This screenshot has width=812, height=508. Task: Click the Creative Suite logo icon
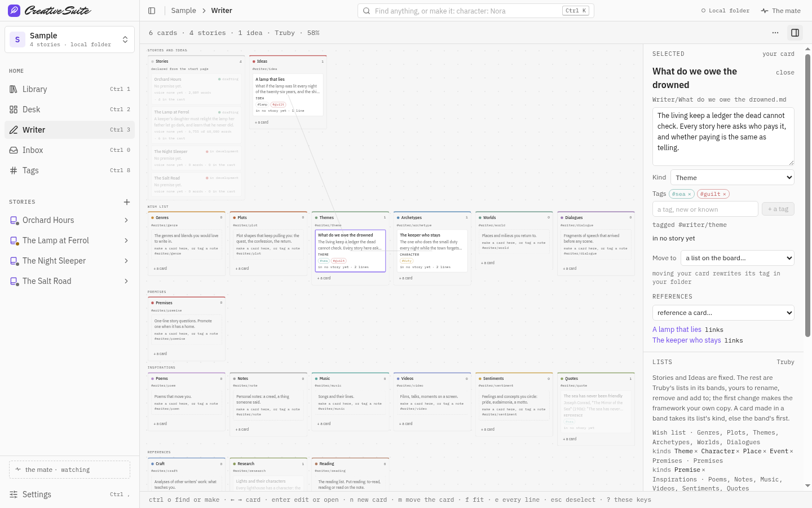pos(14,11)
